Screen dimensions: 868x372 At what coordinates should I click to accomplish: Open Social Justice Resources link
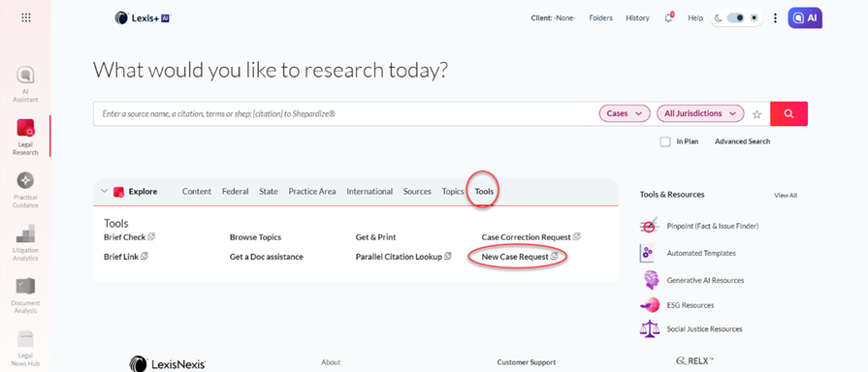[704, 329]
